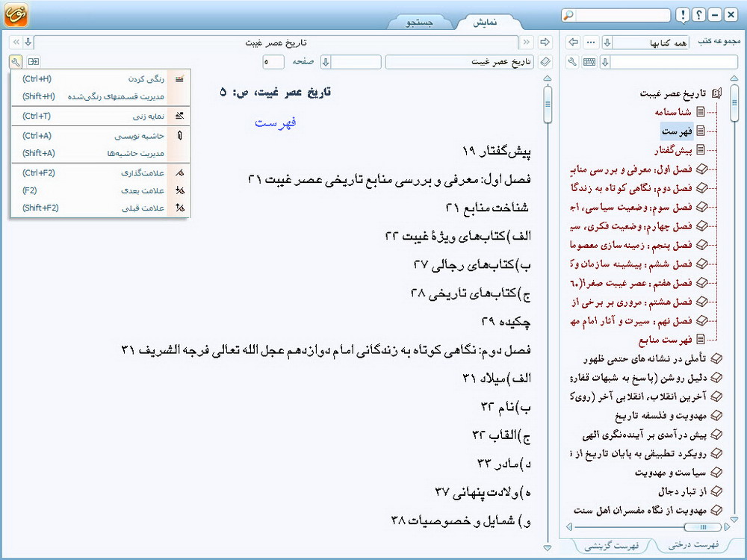Click the book icon beside فصل اول

click(x=701, y=169)
